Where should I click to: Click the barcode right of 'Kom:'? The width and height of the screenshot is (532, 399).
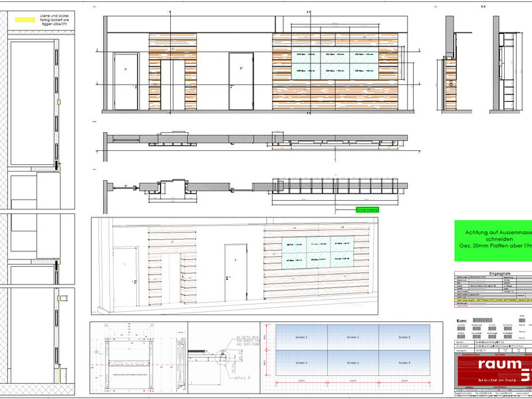tap(483, 321)
